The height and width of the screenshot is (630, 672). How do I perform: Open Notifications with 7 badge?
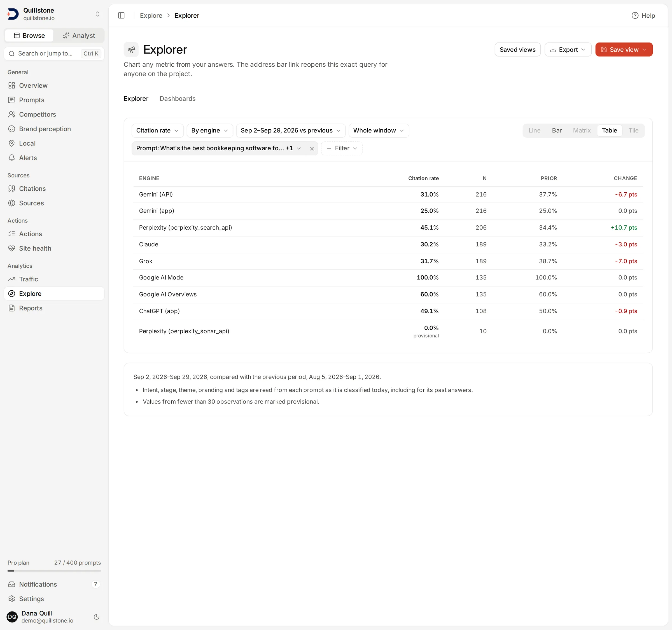point(54,584)
